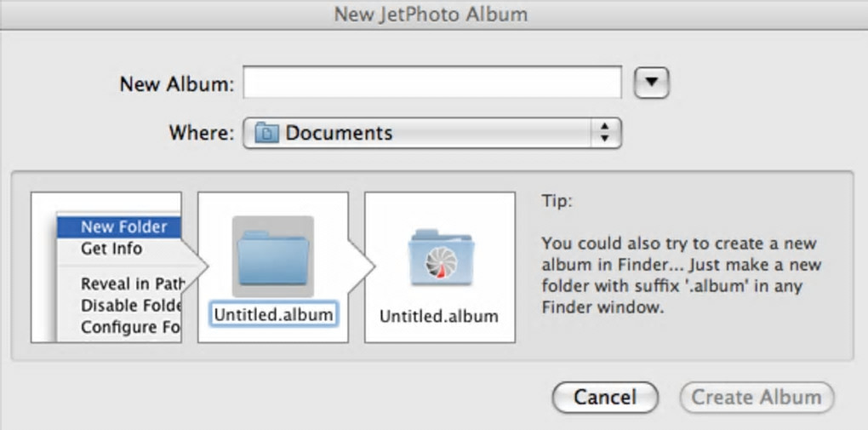
Task: Click the Create Album button
Action: [757, 397]
